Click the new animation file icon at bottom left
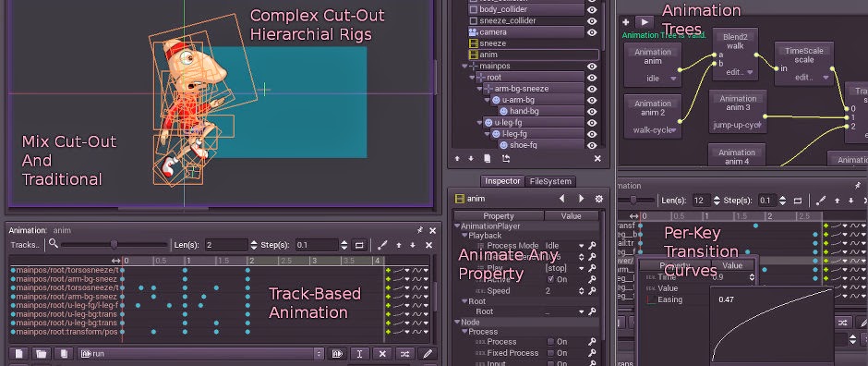This screenshot has height=366, width=868. click(18, 354)
